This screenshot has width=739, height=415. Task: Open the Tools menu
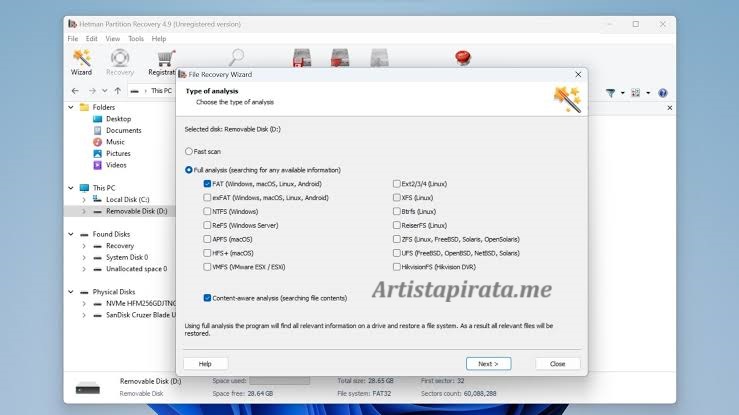pos(136,39)
